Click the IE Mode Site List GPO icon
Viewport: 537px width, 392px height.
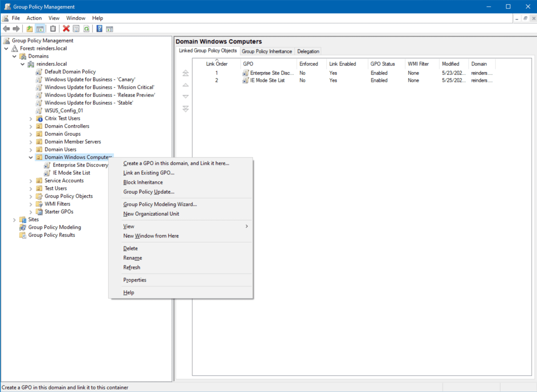coord(47,172)
